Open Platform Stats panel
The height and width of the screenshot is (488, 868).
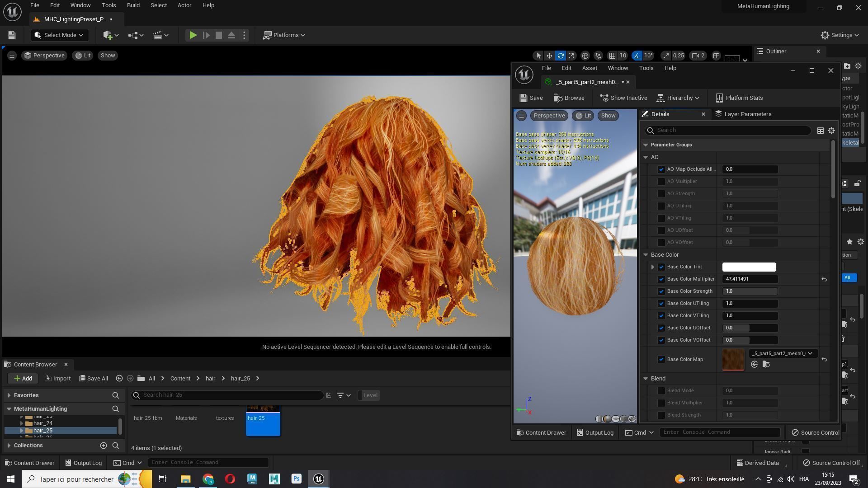[740, 98]
